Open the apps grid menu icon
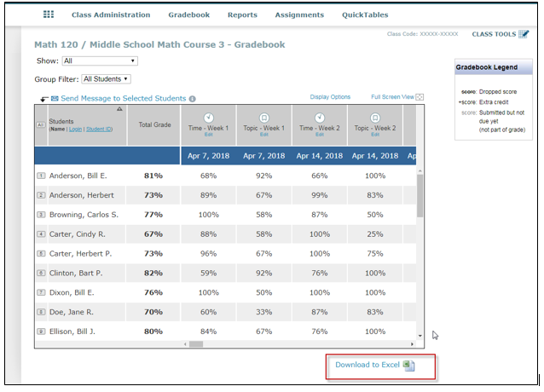Image resolution: width=544 pixels, height=392 pixels. (49, 14)
